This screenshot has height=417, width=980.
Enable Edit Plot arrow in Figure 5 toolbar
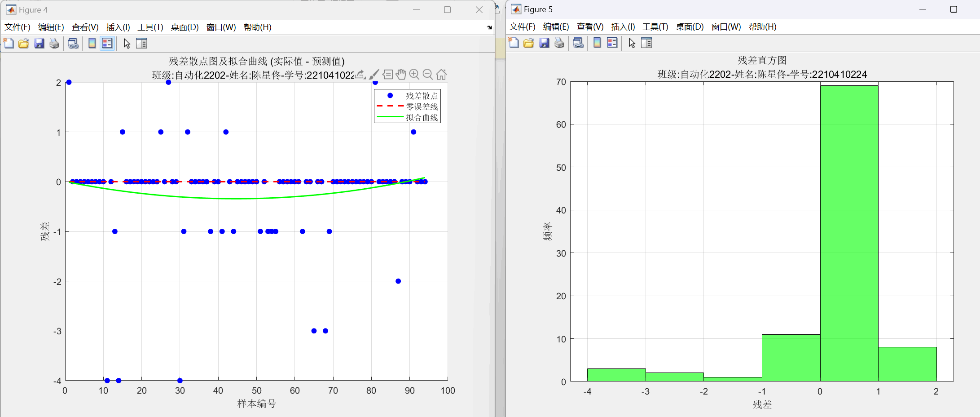click(632, 43)
